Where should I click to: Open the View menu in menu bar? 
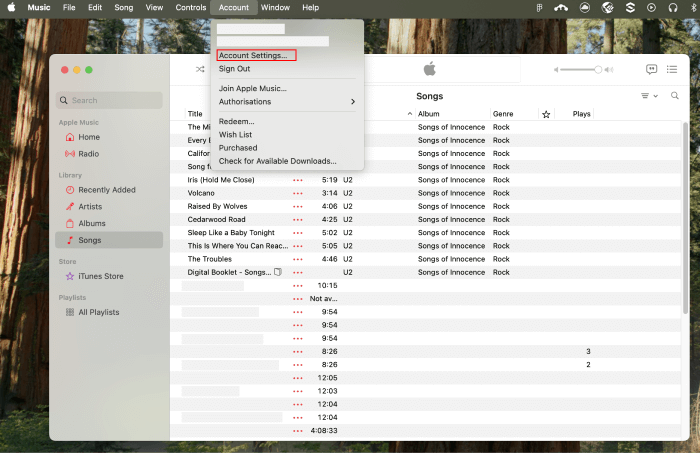tap(154, 7)
